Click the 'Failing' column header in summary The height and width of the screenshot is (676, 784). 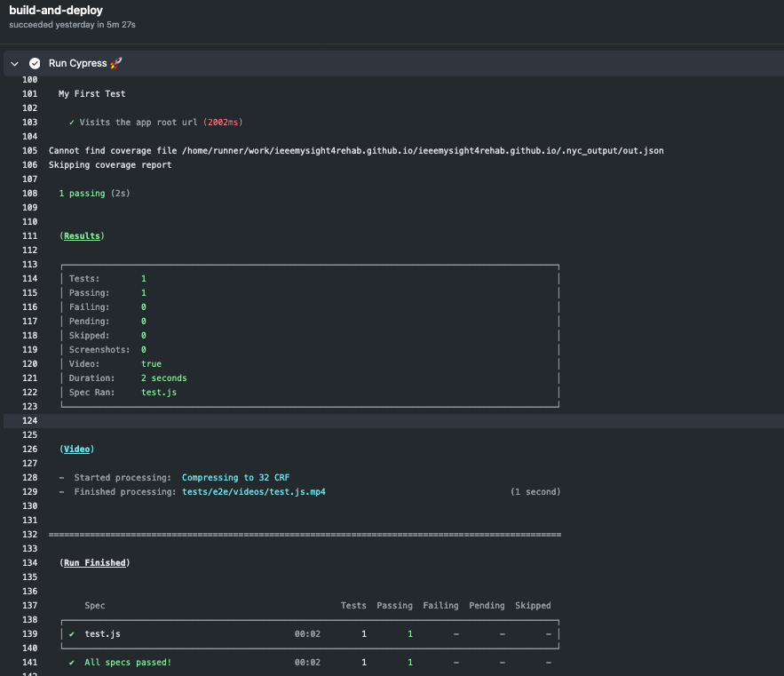[441, 606]
